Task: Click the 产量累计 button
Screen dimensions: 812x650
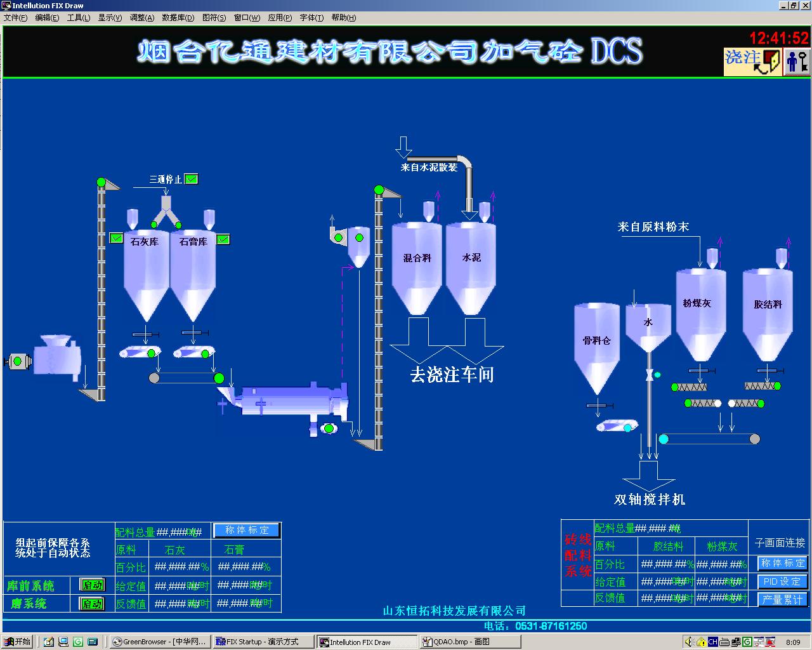Action: click(782, 599)
